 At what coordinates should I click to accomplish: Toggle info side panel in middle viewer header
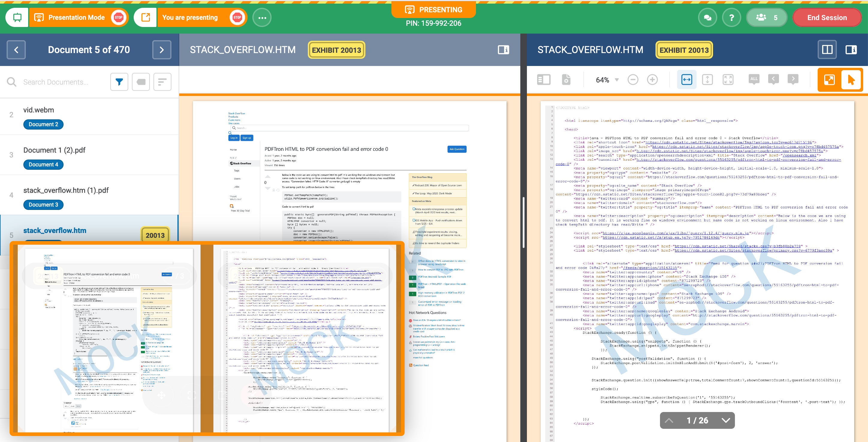(504, 50)
